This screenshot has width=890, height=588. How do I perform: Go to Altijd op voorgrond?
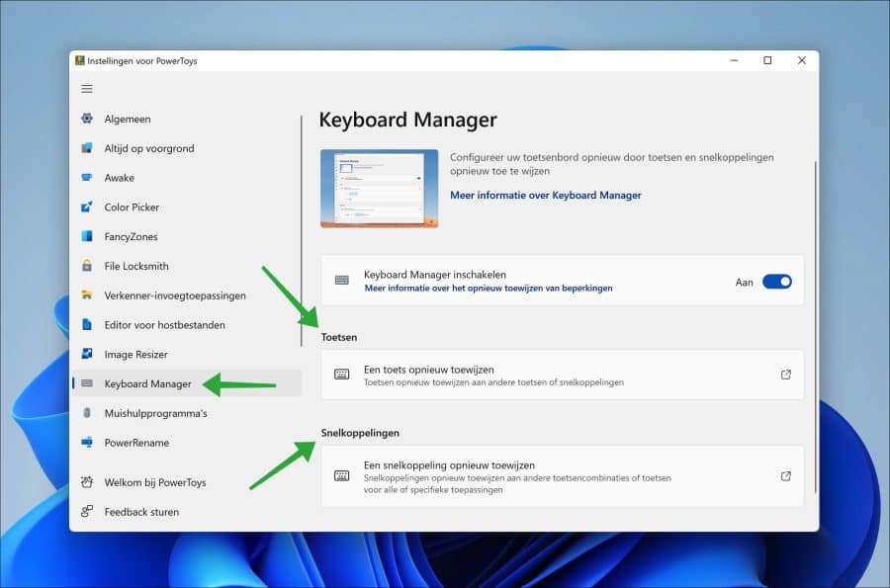click(187, 148)
